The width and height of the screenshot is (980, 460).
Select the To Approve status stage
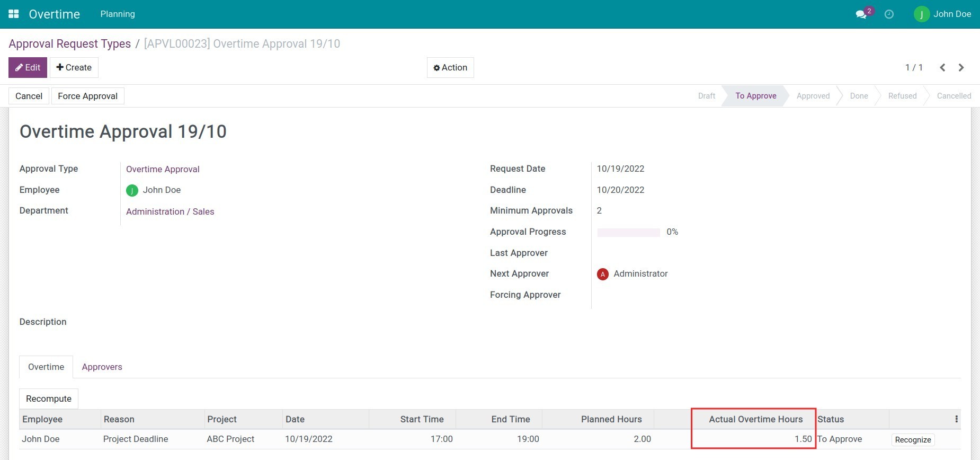pos(755,96)
